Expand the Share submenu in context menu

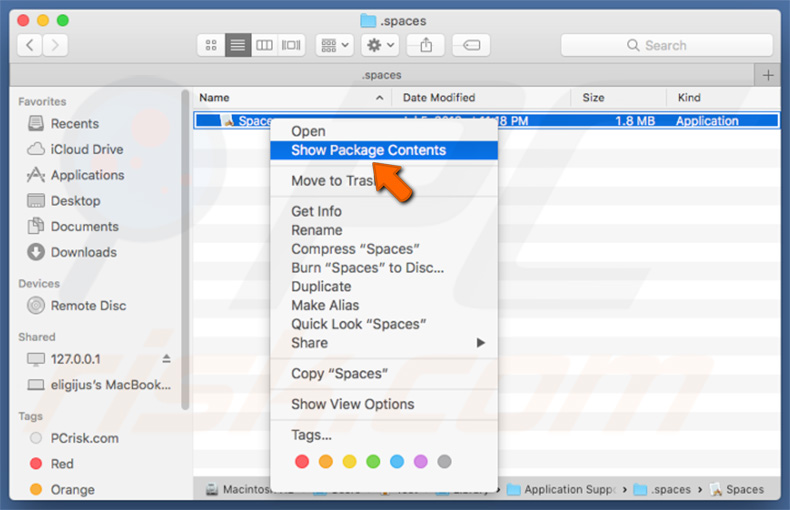pos(387,342)
